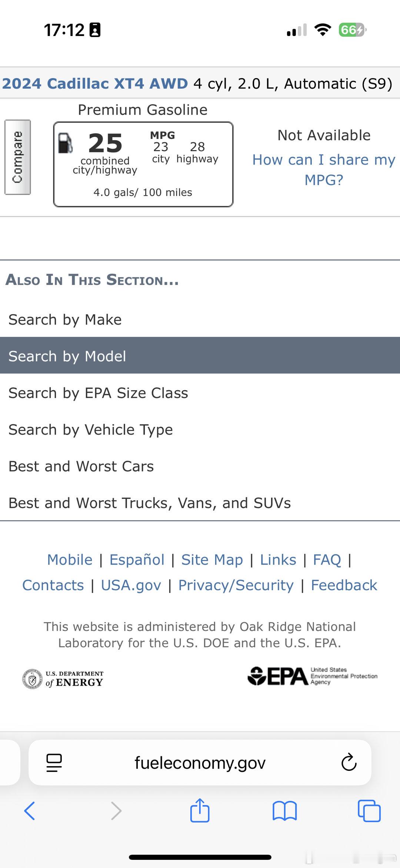Choose Search by EPA Size Class
Viewport: 400px width, 868px height.
[98, 393]
